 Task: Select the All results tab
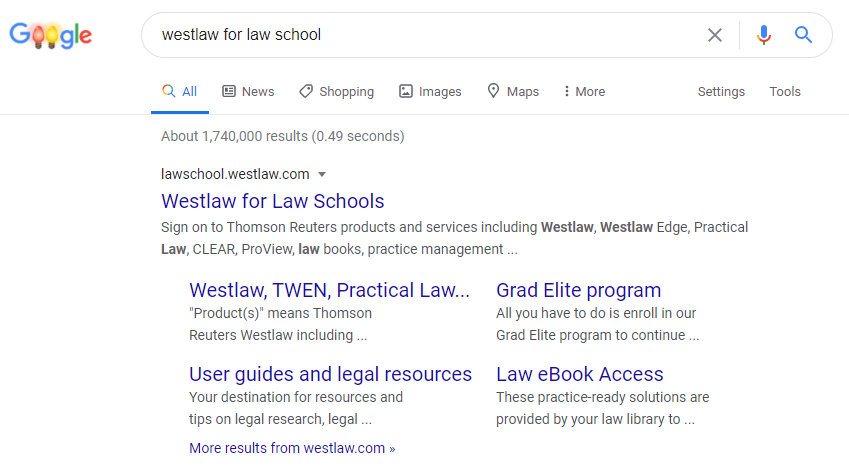[x=180, y=91]
